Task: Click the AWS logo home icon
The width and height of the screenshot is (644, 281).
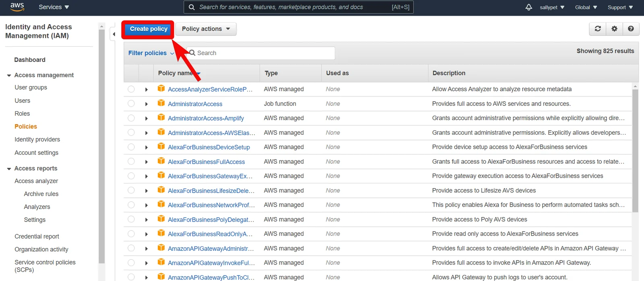Action: pyautogui.click(x=17, y=7)
